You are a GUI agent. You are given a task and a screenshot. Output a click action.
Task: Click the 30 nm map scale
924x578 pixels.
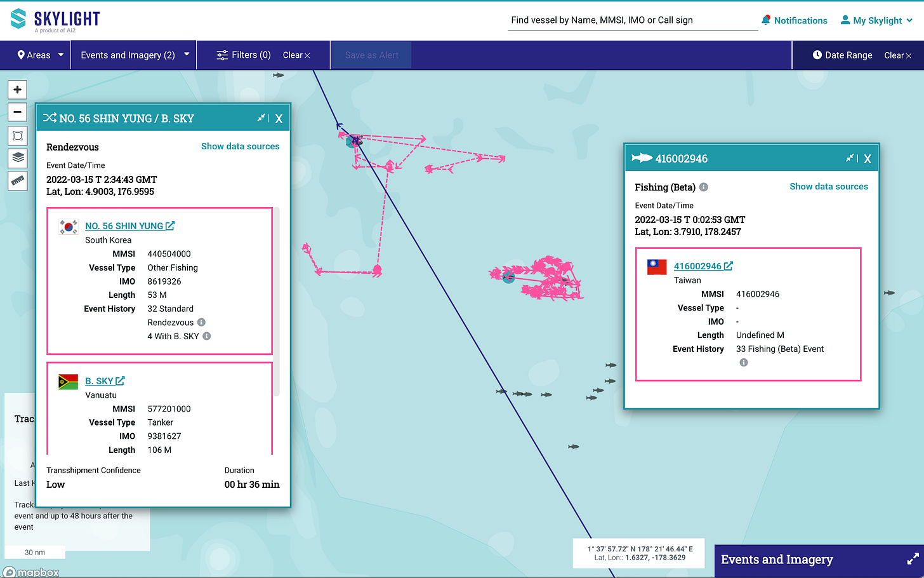(x=35, y=553)
